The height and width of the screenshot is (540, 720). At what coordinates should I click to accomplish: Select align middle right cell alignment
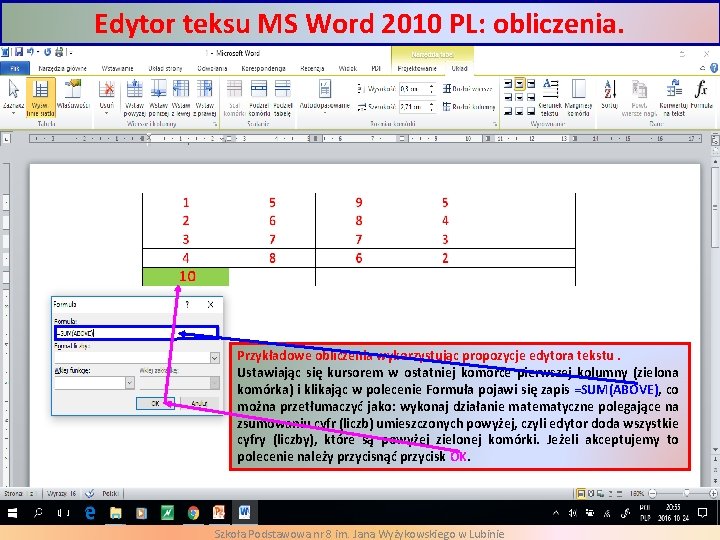pos(531,97)
